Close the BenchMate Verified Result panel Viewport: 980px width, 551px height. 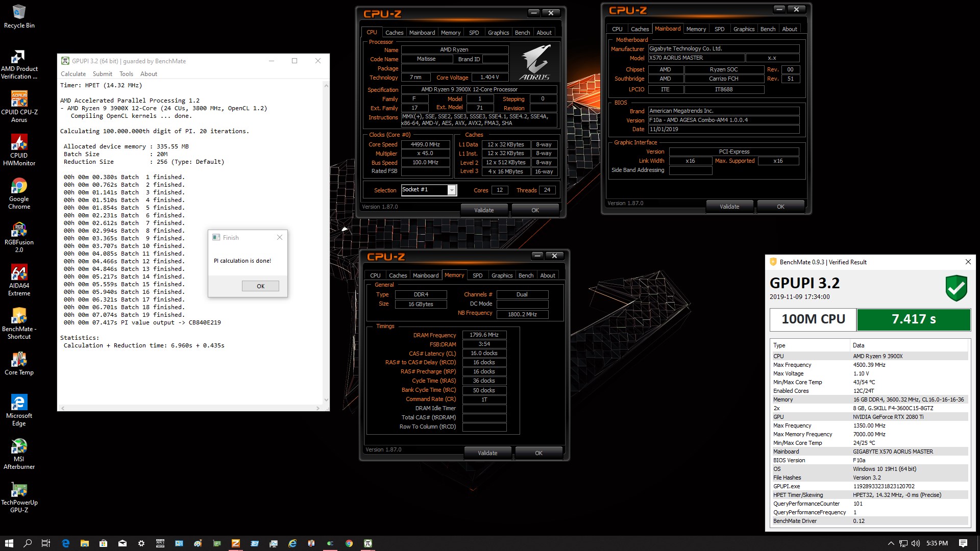pyautogui.click(x=968, y=262)
